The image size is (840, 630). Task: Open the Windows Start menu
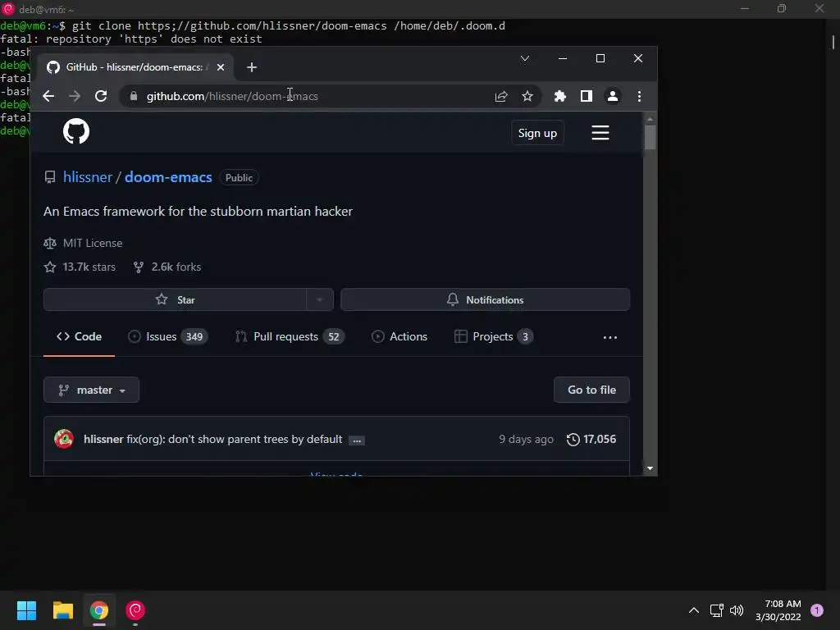click(x=26, y=610)
